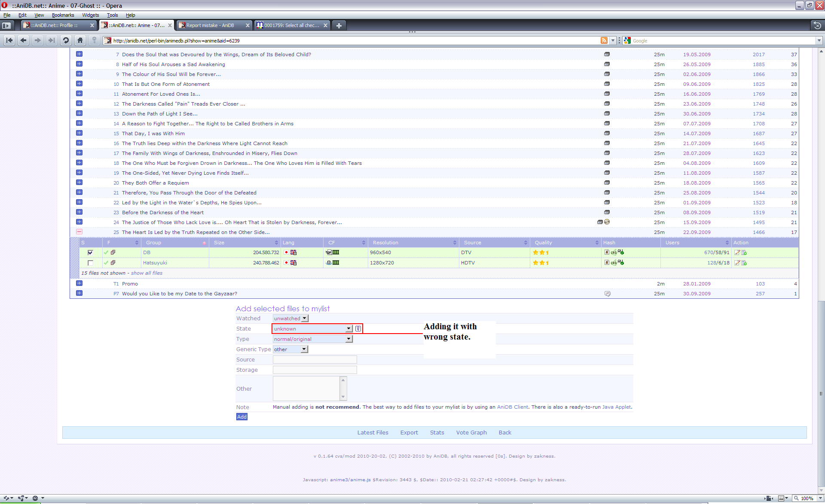Image resolution: width=825 pixels, height=504 pixels.
Task: Uncheck the DB file checkbox
Action: tap(90, 252)
